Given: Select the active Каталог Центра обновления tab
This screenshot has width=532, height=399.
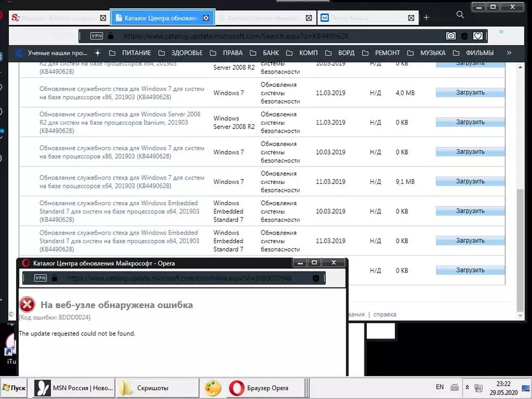Looking at the screenshot, I should (163, 17).
